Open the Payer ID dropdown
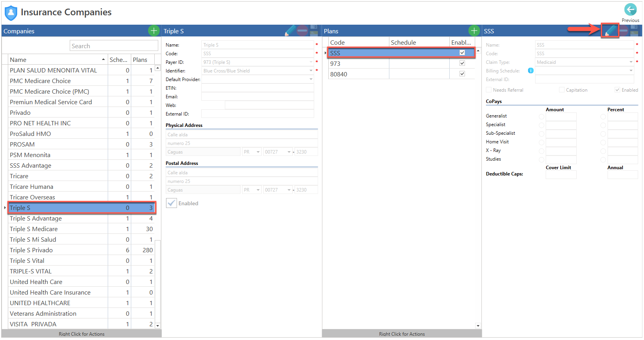The image size is (644, 340). point(311,62)
